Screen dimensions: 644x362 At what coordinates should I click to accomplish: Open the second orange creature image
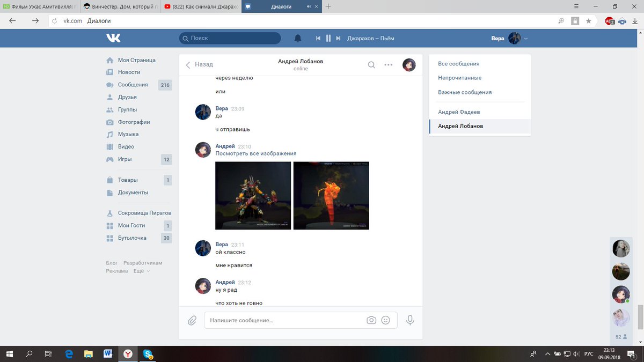(x=331, y=196)
